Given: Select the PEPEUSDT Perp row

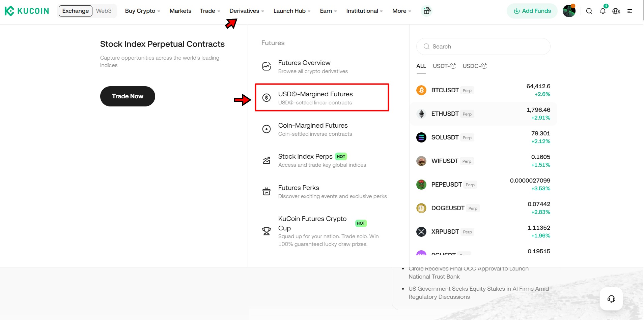Looking at the screenshot, I should click(x=483, y=185).
